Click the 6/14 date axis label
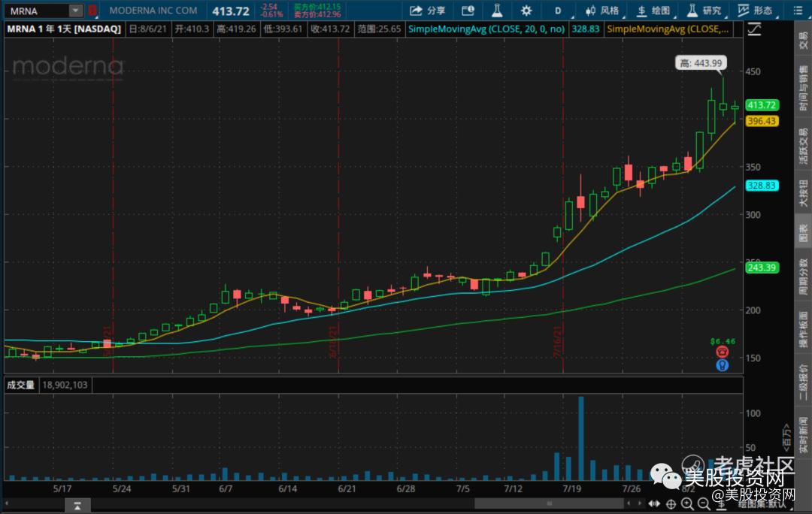Viewport: 812px width, 514px height. click(288, 488)
